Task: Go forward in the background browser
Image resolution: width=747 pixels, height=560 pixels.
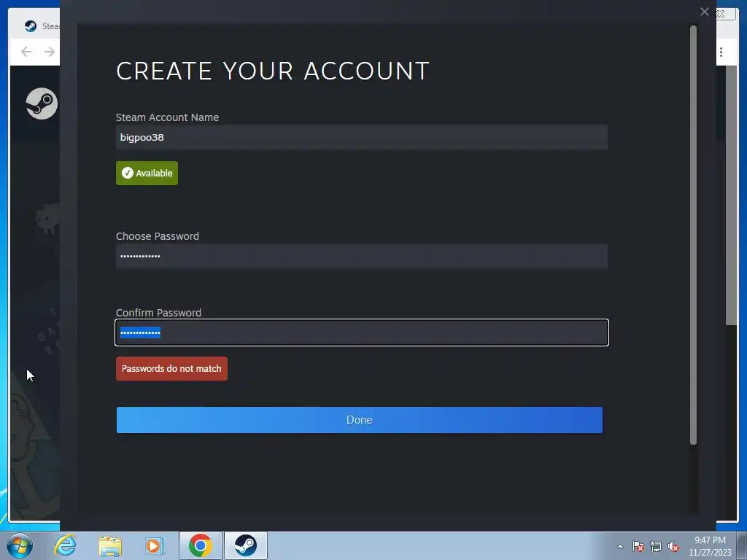Action: (x=49, y=52)
